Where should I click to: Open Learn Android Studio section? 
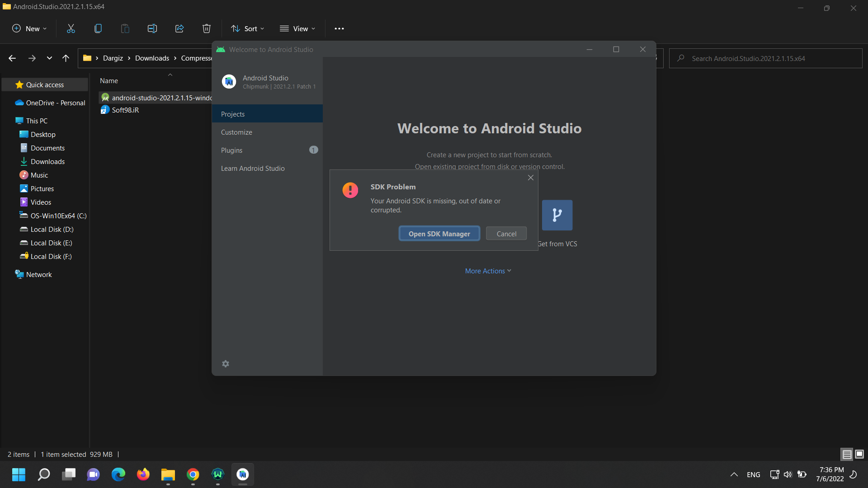(253, 168)
